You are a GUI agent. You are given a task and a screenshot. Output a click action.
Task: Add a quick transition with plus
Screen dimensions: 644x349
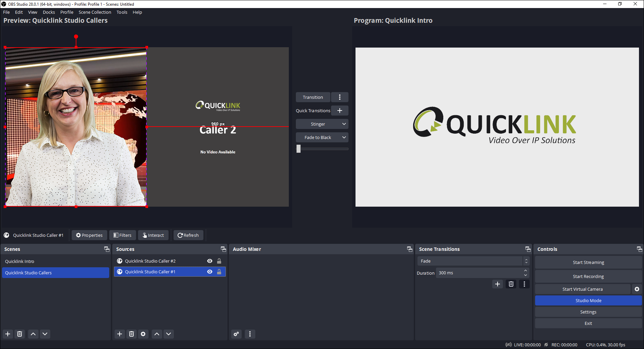[x=340, y=111]
